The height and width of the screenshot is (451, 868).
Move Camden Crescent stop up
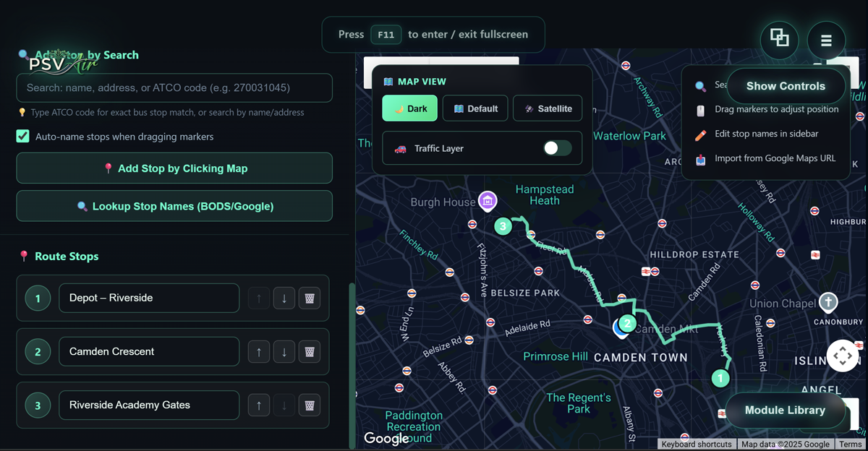[259, 352]
